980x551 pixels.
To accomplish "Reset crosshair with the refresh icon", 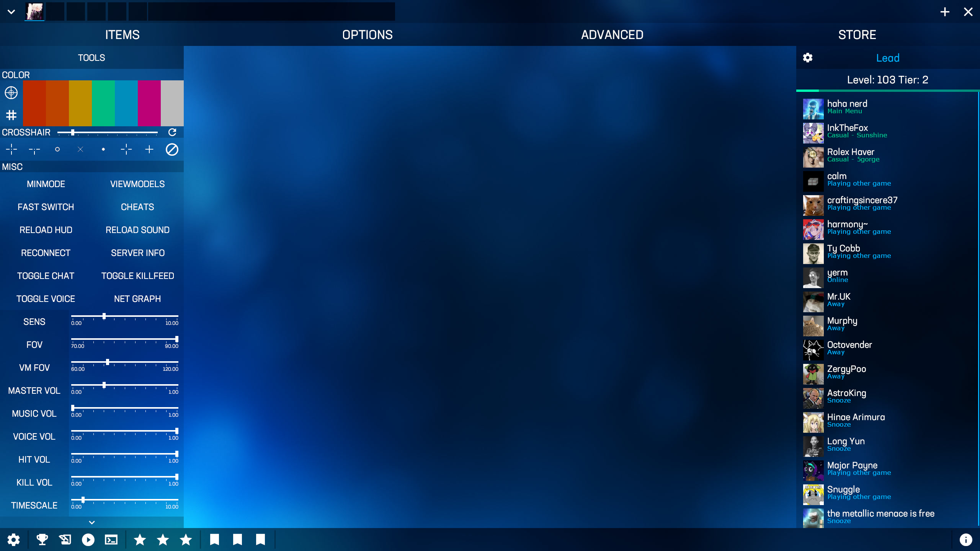I will point(172,132).
